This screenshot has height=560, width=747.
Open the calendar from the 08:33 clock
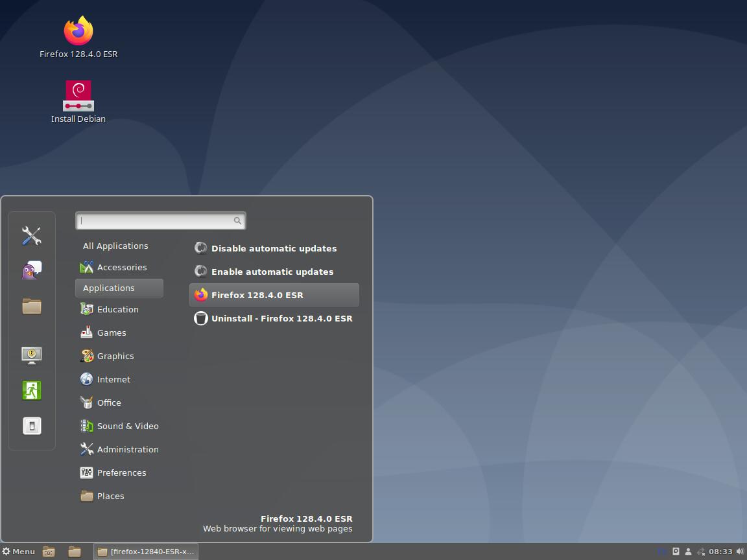pyautogui.click(x=720, y=552)
